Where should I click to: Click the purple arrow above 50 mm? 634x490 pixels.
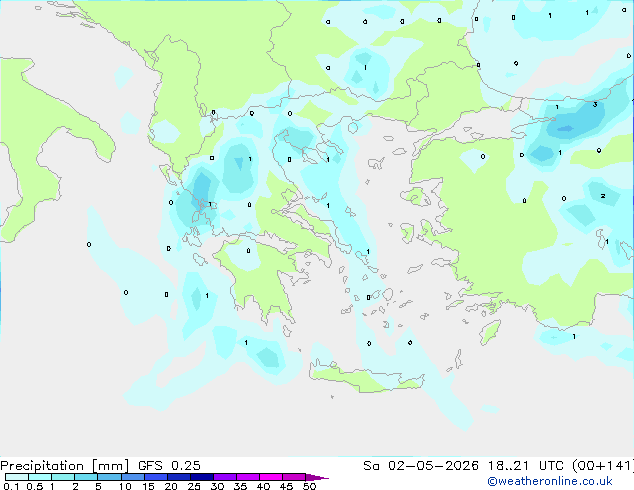click(x=317, y=477)
